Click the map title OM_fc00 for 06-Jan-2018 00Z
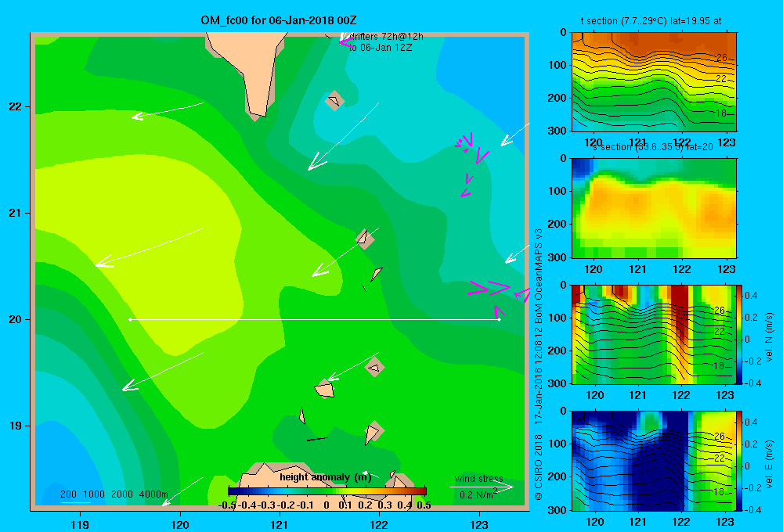The image size is (783, 532). tap(279, 20)
